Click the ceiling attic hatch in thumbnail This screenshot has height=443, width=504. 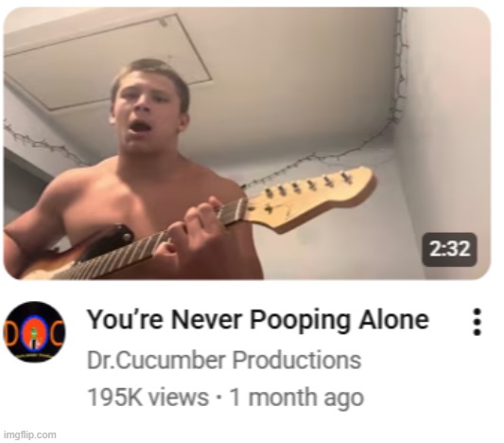[106, 62]
